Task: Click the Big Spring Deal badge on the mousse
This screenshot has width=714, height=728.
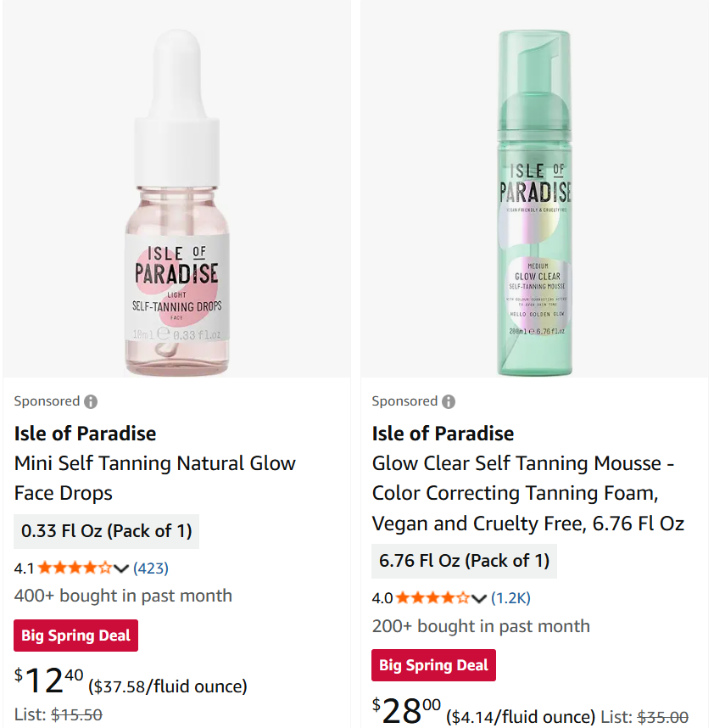Action: point(433,665)
